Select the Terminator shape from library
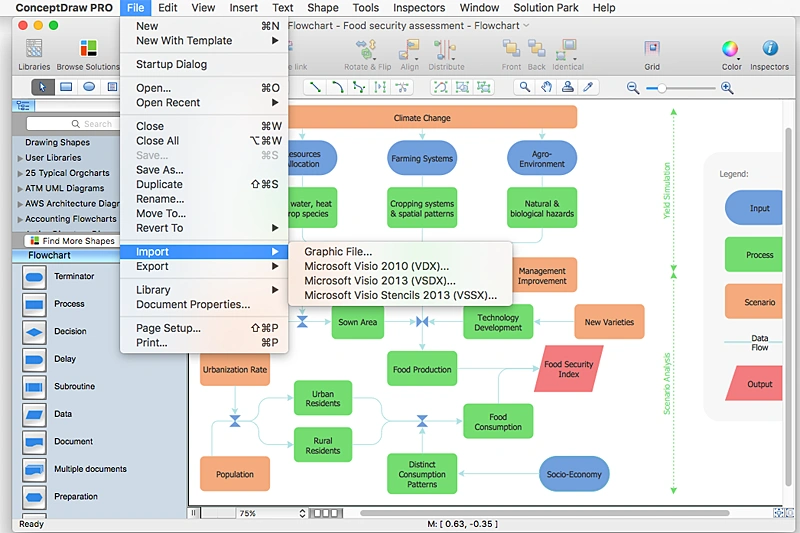800x533 pixels. [x=35, y=276]
